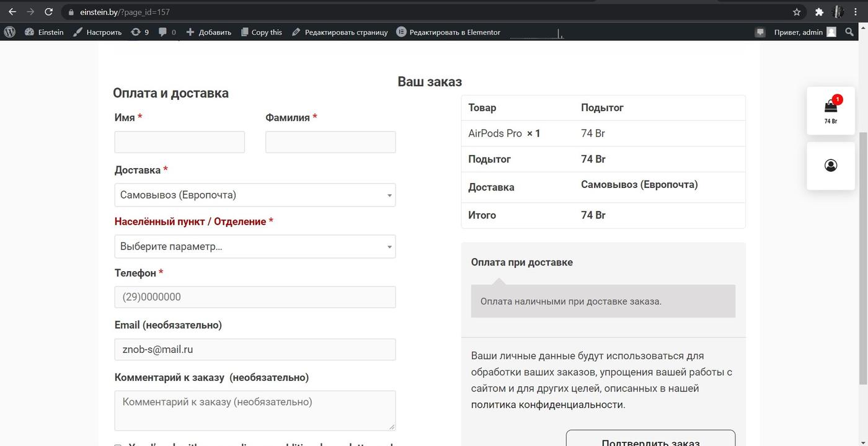The image size is (868, 446).
Task: Expand the Доставка dropdown Самовывоз (Европочта)
Action: [x=255, y=195]
